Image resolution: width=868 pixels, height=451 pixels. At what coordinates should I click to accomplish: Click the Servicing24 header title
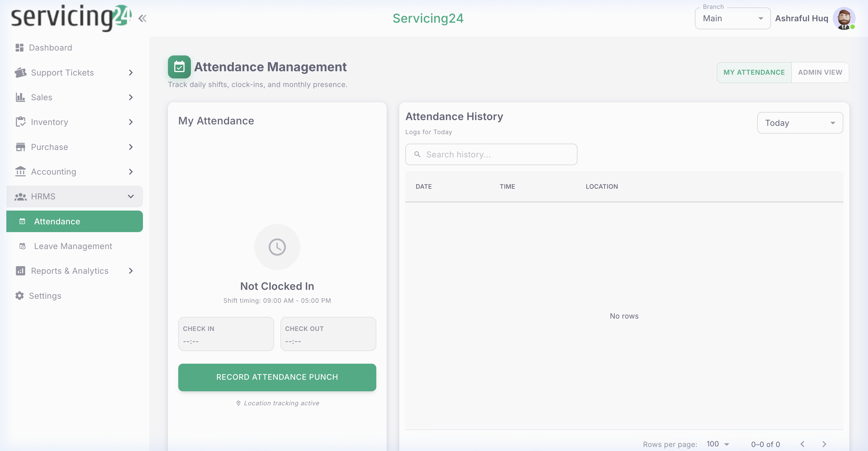coord(428,18)
